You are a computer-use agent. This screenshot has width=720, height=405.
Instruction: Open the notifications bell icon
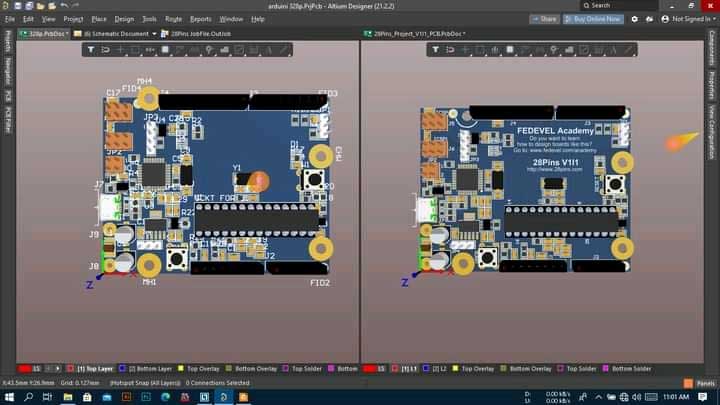click(648, 18)
